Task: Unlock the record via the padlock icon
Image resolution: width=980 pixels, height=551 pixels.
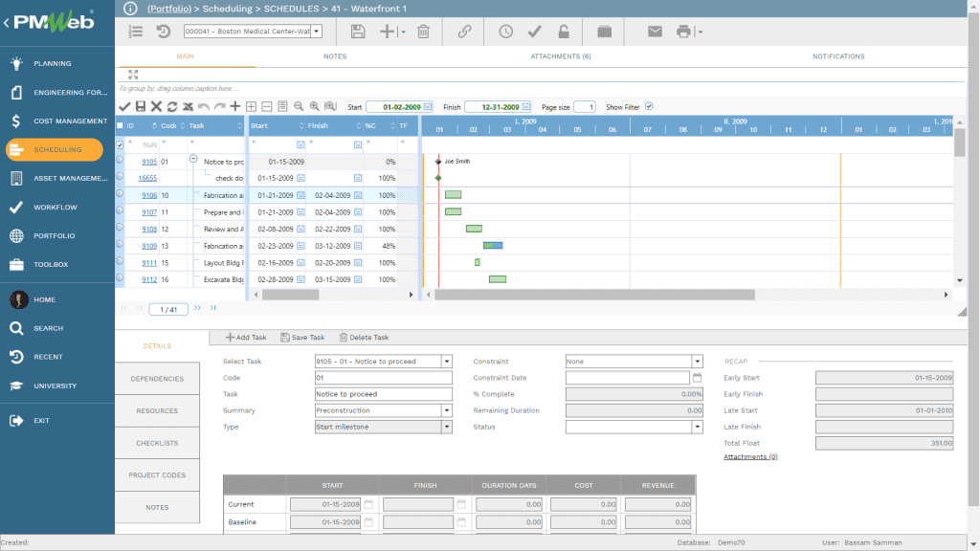Action: [564, 31]
